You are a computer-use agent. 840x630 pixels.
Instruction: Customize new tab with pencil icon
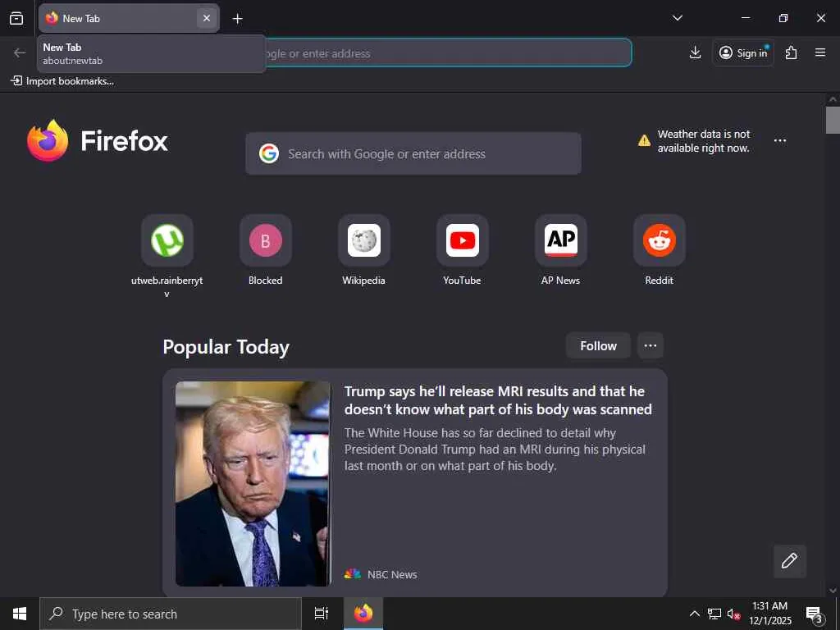790,561
